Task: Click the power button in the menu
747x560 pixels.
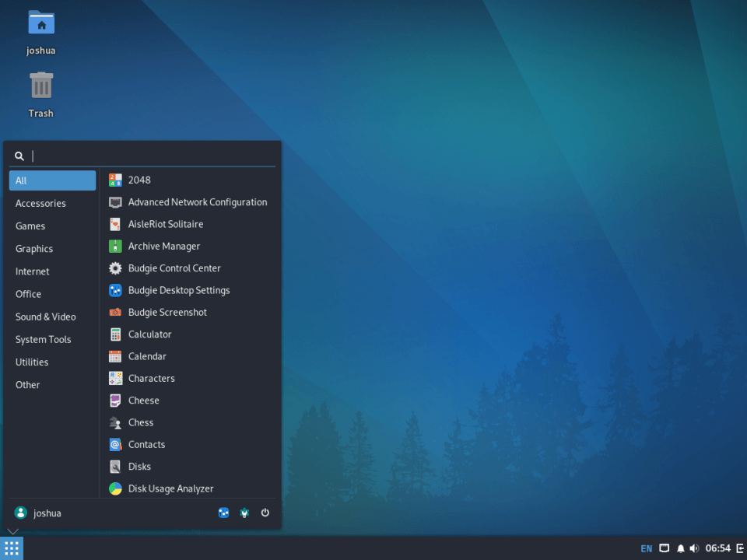Action: (265, 513)
